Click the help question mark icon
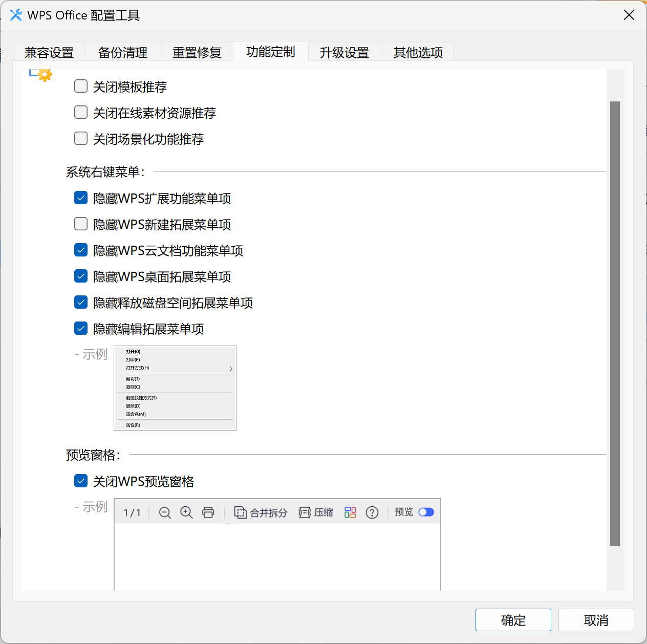The width and height of the screenshot is (647, 644). pos(372,512)
